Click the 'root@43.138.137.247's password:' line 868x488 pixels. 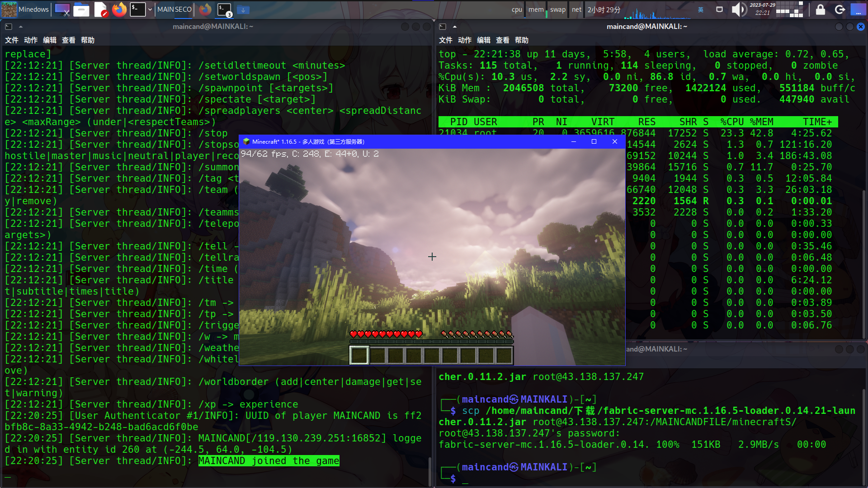[529, 433]
